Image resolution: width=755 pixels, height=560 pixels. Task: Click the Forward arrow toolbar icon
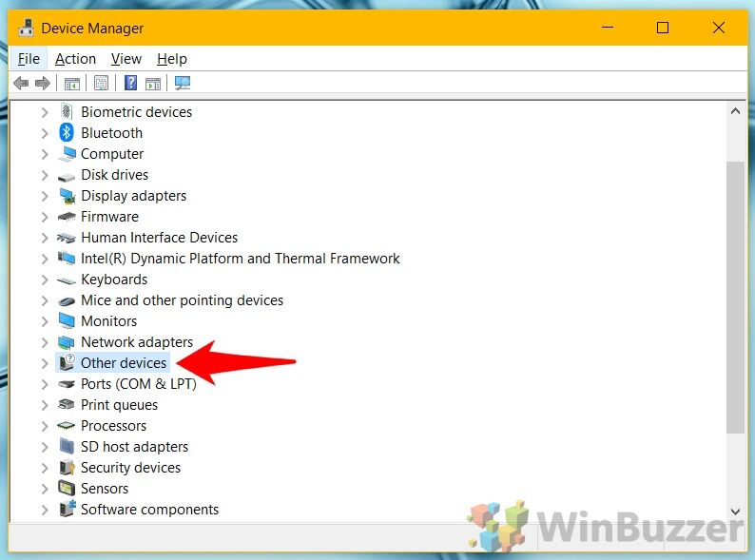(43, 84)
